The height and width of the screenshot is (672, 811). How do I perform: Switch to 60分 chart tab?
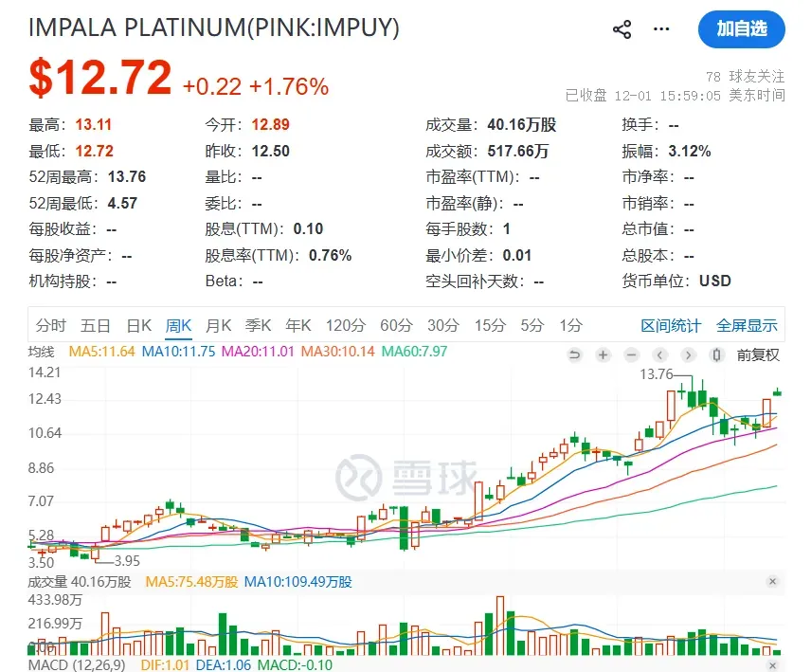coord(396,325)
